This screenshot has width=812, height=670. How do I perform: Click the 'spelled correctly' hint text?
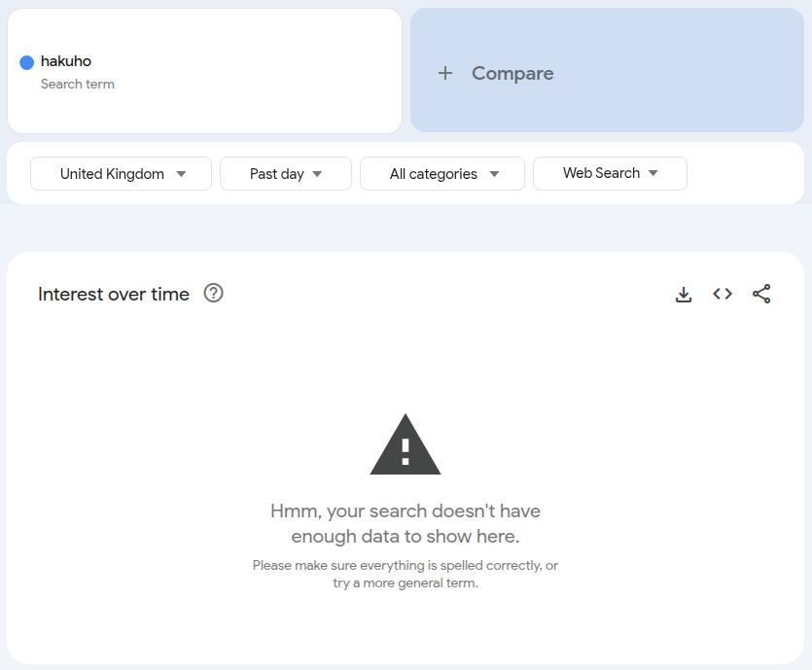coord(406,574)
